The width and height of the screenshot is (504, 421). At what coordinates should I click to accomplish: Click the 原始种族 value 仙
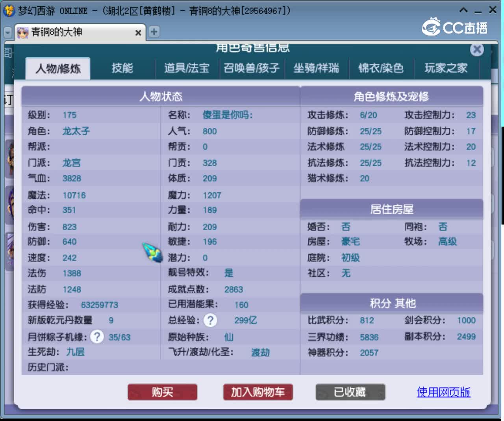pos(229,337)
